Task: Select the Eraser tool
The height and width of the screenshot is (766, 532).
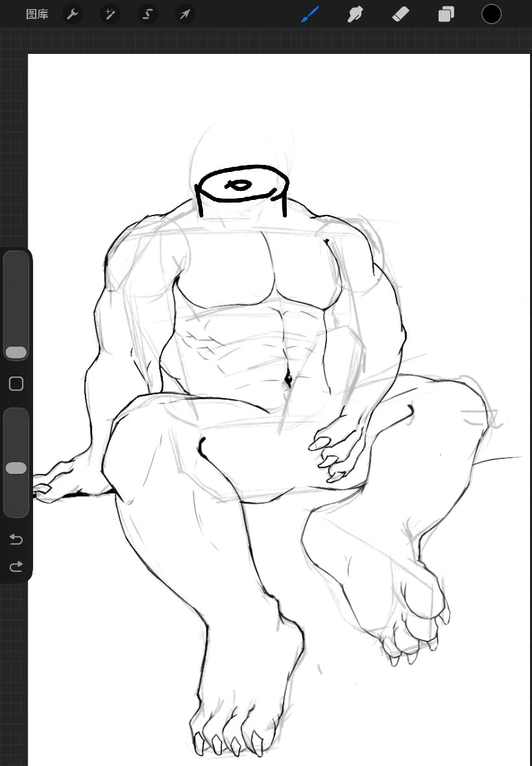Action: click(x=400, y=14)
